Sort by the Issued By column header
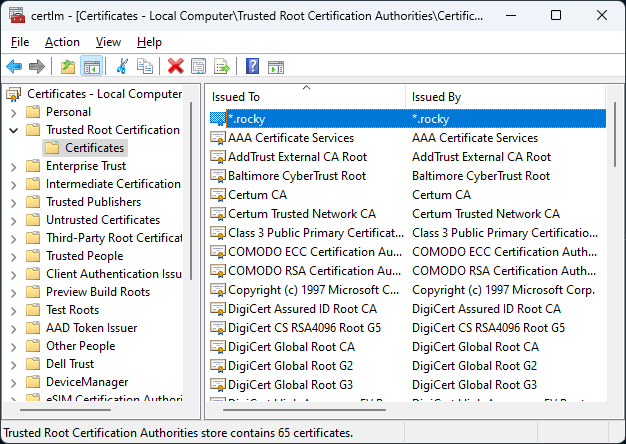626x444 pixels. click(505, 97)
